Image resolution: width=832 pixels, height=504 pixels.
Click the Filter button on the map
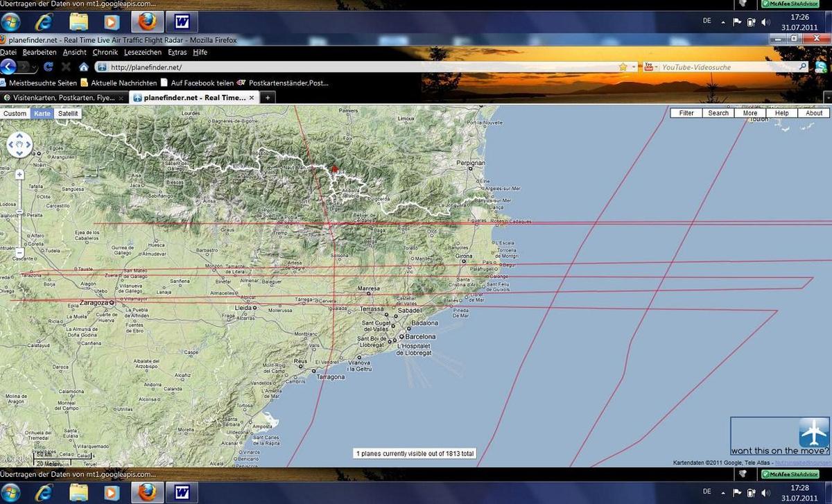686,113
